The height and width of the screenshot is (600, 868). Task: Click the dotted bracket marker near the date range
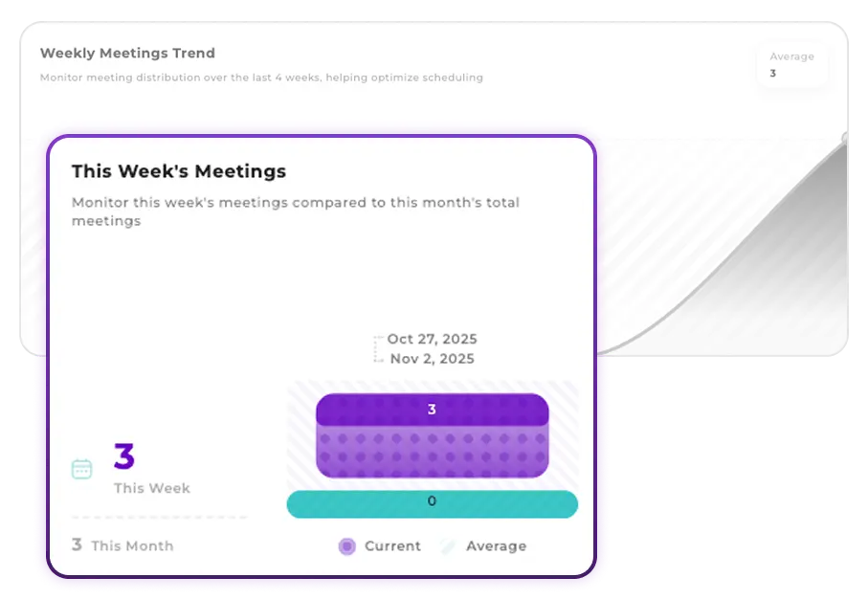point(375,348)
